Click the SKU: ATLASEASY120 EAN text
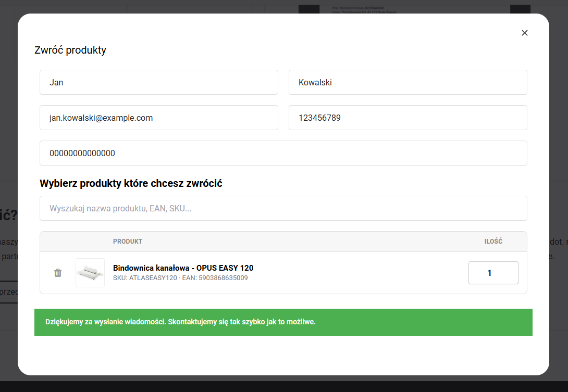Viewport: 568px width, 392px height. pyautogui.click(x=180, y=278)
